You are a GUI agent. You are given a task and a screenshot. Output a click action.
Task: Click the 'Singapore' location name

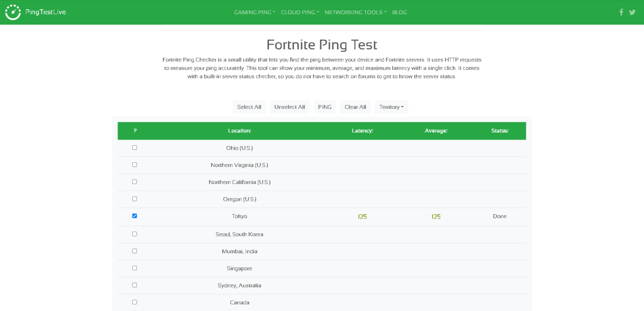click(x=239, y=268)
